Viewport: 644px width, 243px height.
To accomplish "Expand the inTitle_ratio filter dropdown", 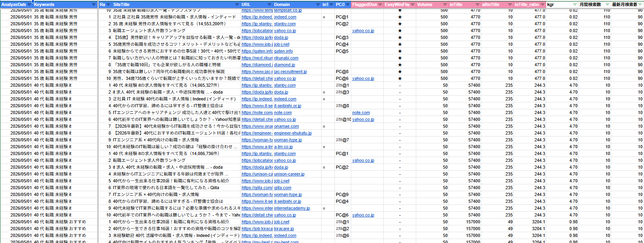I will point(542,5).
